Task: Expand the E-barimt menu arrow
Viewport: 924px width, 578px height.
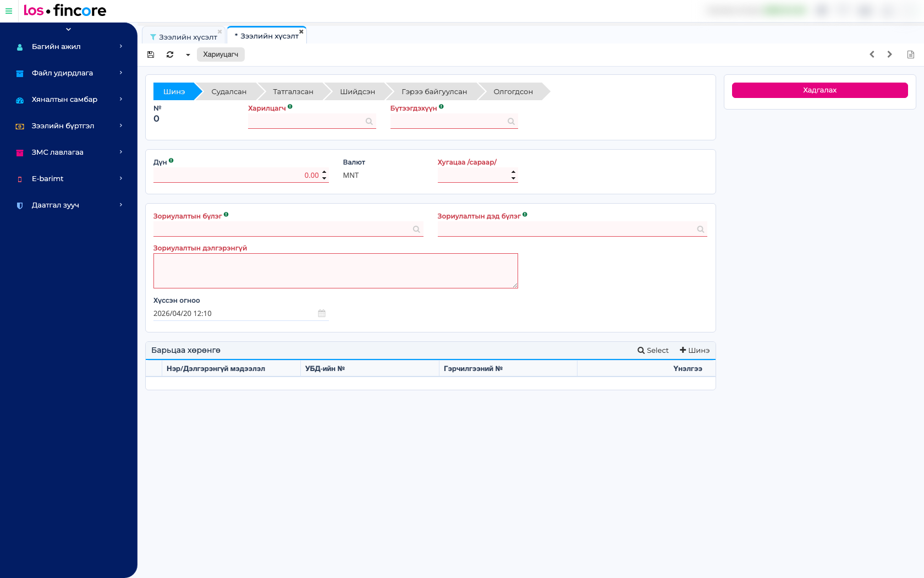Action: (x=121, y=179)
